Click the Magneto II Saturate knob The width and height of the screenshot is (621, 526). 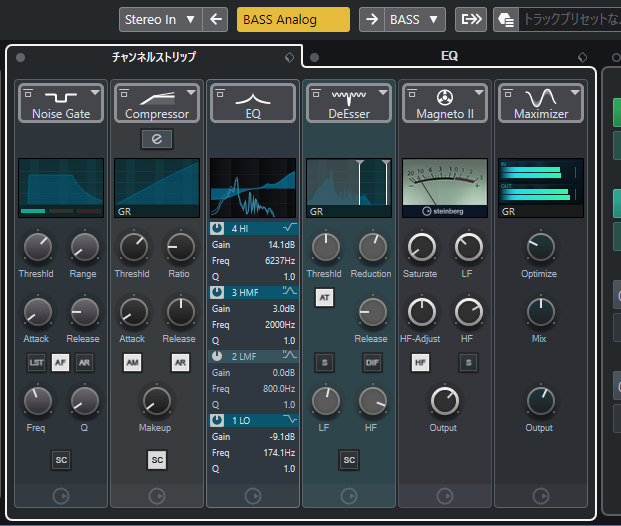422,247
